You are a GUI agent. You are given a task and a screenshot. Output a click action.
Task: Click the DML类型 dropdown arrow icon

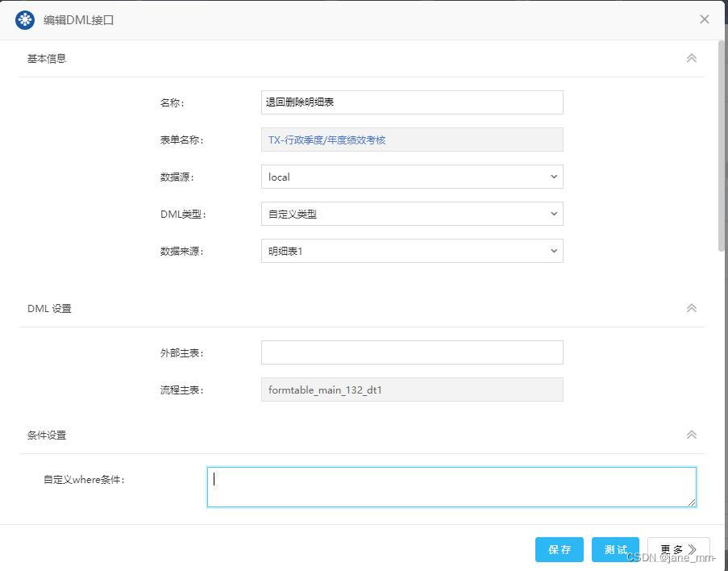pyautogui.click(x=553, y=214)
